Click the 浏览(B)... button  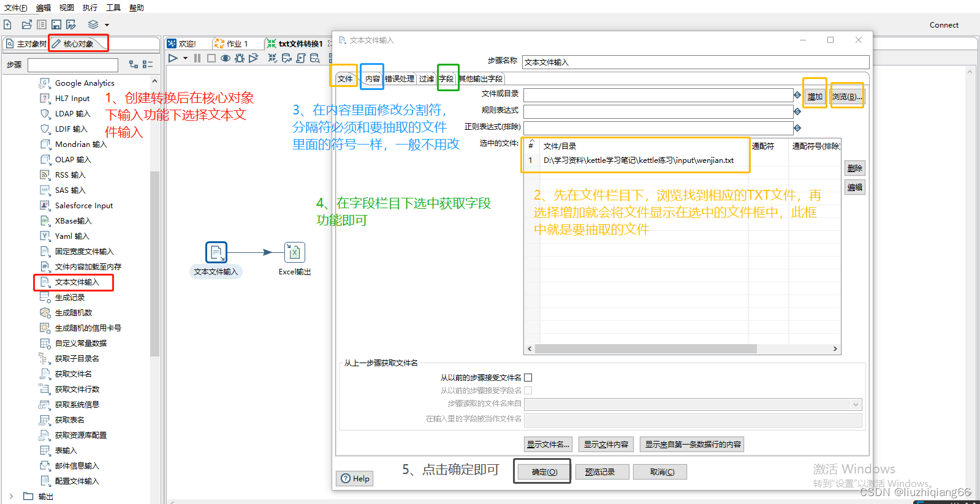coord(847,97)
